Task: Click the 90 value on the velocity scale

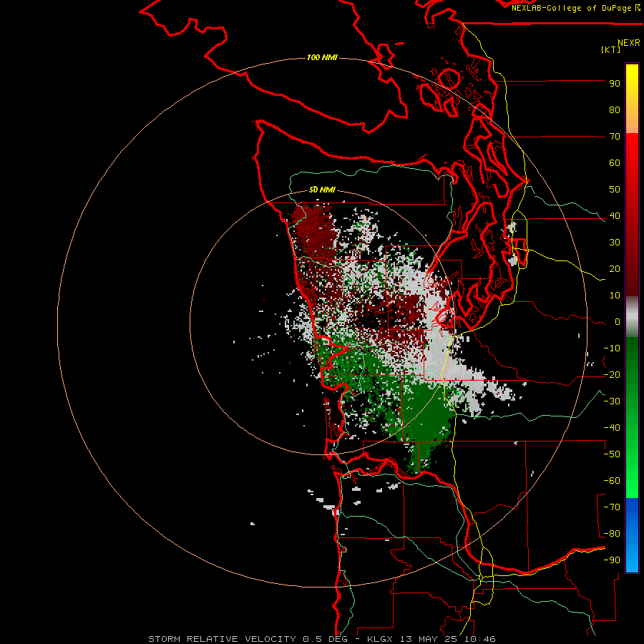Action: click(615, 84)
